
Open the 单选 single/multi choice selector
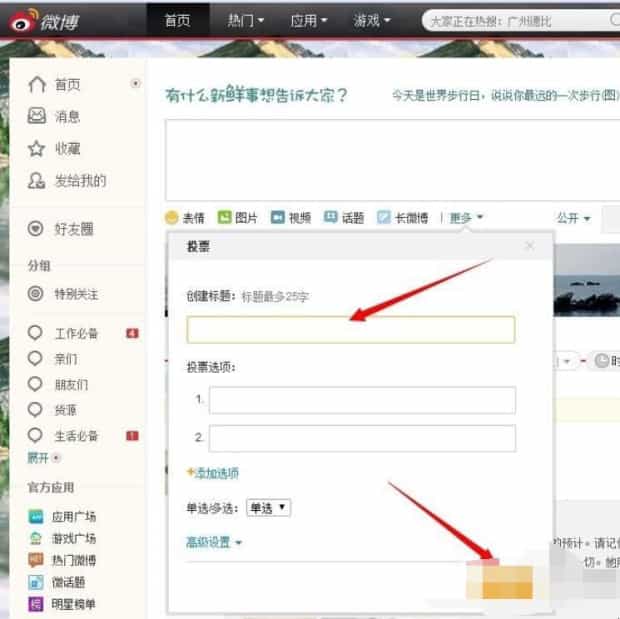click(268, 508)
